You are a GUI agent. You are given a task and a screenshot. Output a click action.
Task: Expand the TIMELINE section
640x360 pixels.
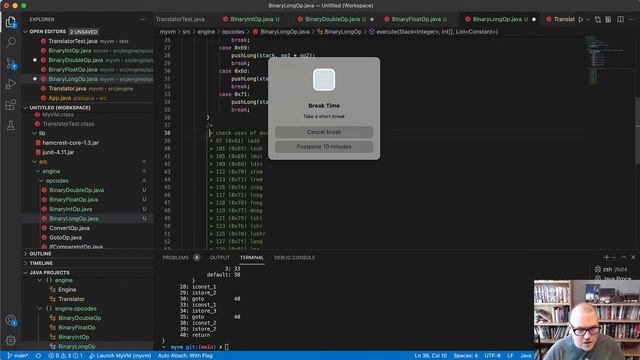point(41,263)
